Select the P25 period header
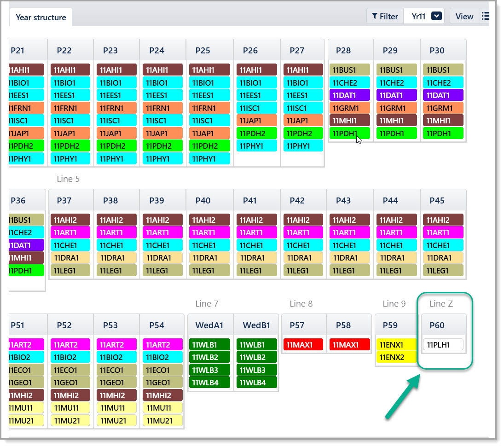This screenshot has height=447, width=504. (x=209, y=51)
